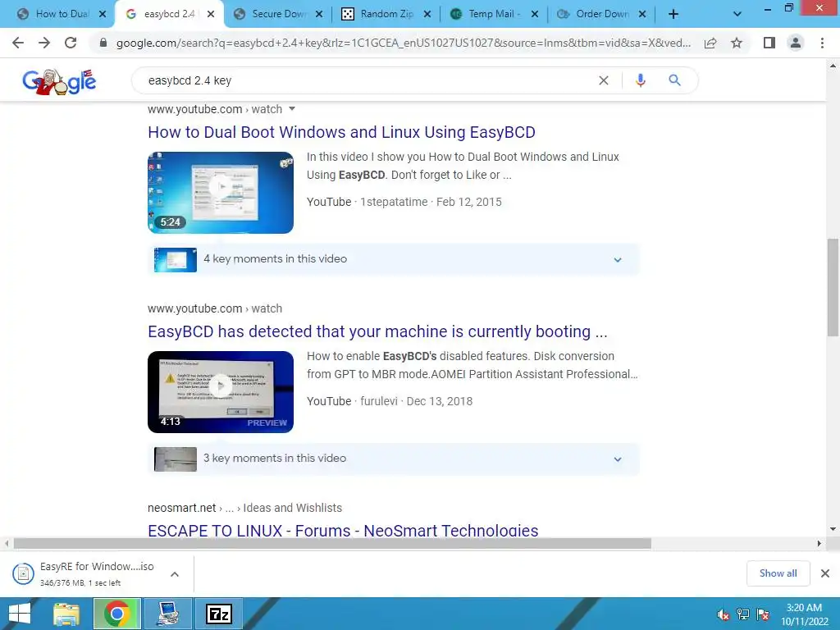Close the 'Secure Down' tab
Viewport: 840px width, 630px height.
pos(319,14)
